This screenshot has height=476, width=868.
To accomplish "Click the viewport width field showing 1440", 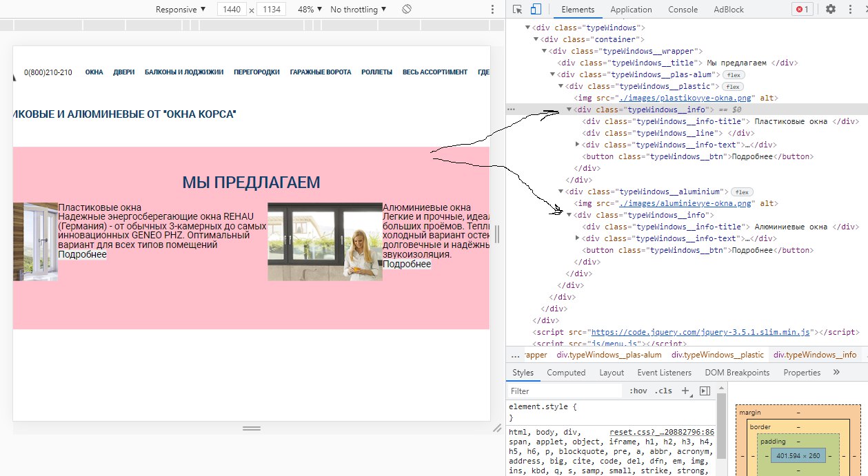I will tap(232, 10).
